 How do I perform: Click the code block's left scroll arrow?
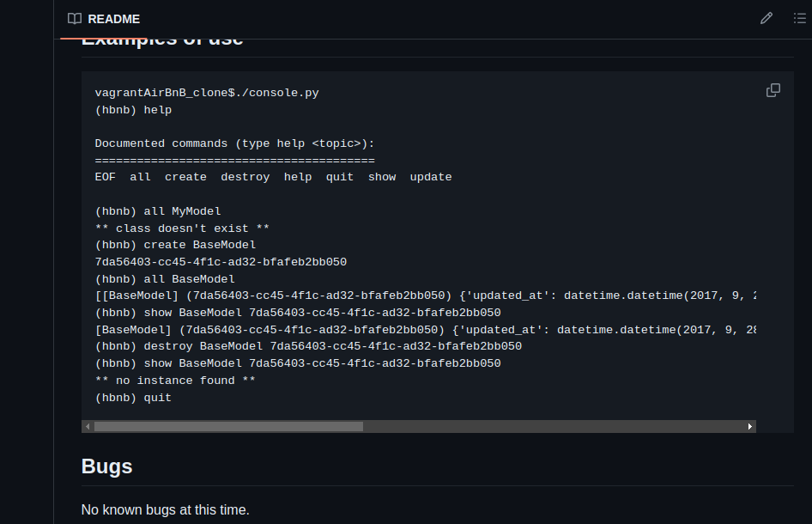click(87, 426)
